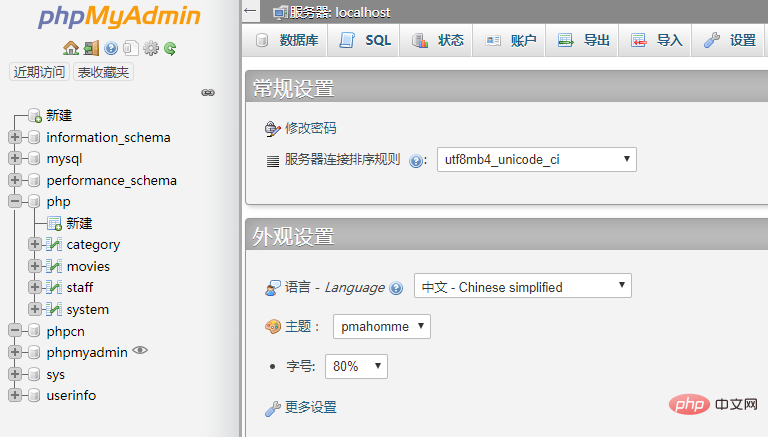Expand the phpmyadmin database node
This screenshot has height=437, width=768.
(15, 352)
